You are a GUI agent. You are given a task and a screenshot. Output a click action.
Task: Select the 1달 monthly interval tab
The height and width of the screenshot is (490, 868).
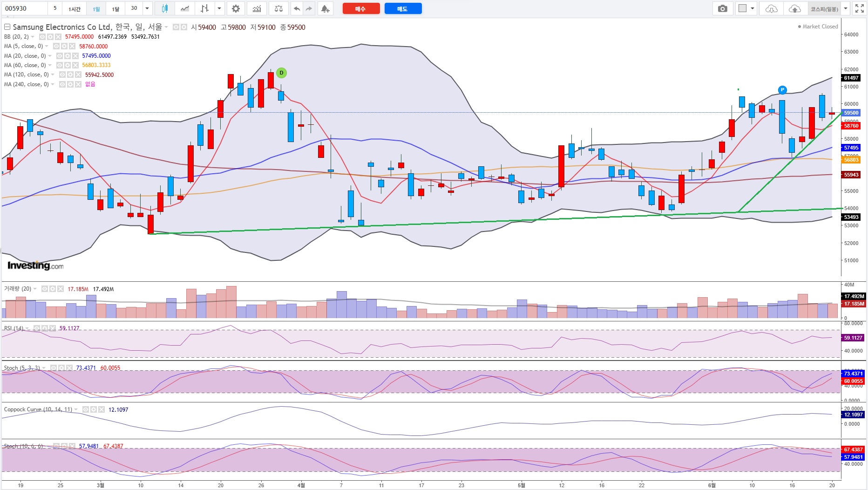click(115, 8)
